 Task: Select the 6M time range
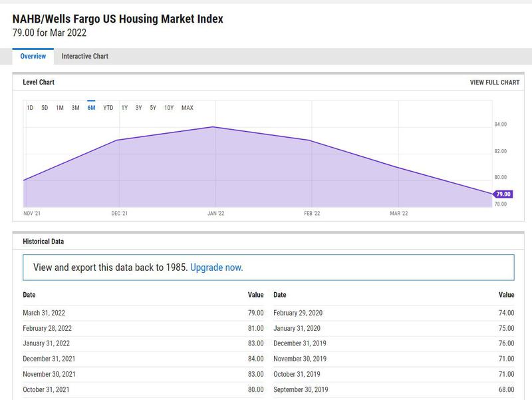(91, 108)
